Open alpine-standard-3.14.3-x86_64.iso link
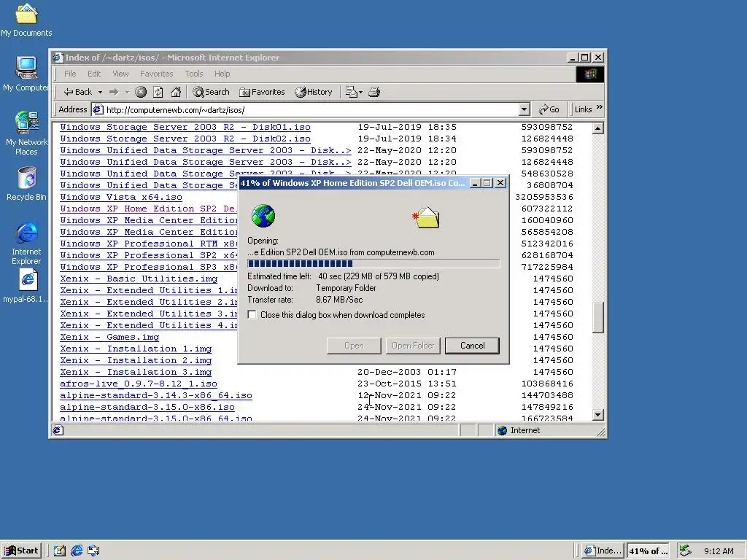 pyautogui.click(x=156, y=395)
